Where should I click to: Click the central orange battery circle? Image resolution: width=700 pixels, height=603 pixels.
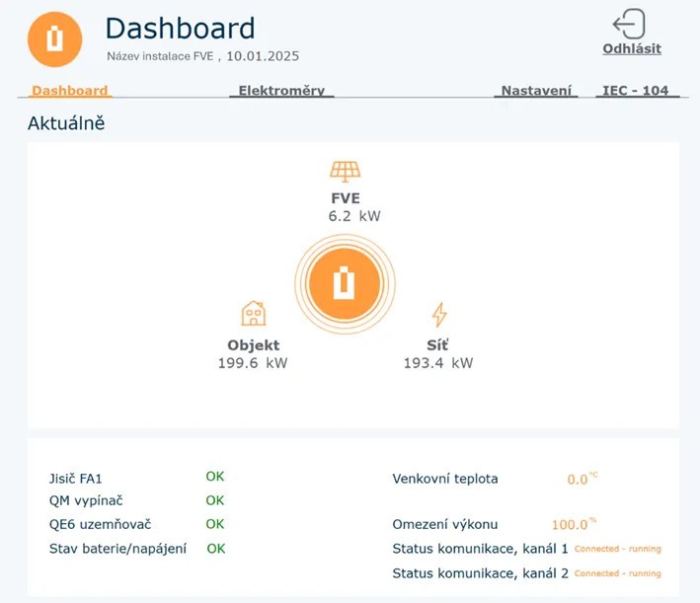[x=345, y=283]
